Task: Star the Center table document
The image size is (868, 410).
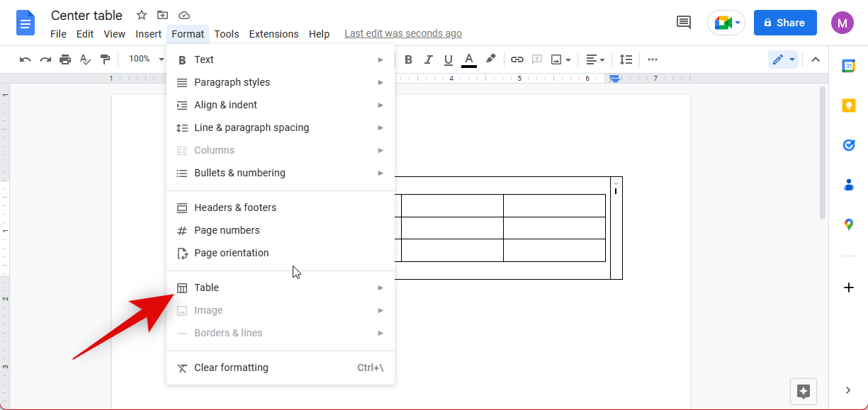Action: (x=142, y=16)
